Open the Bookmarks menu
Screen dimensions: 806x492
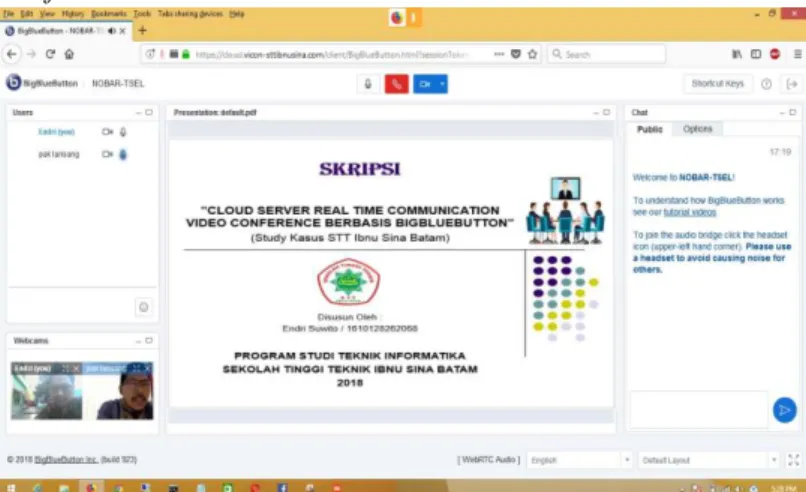click(108, 14)
